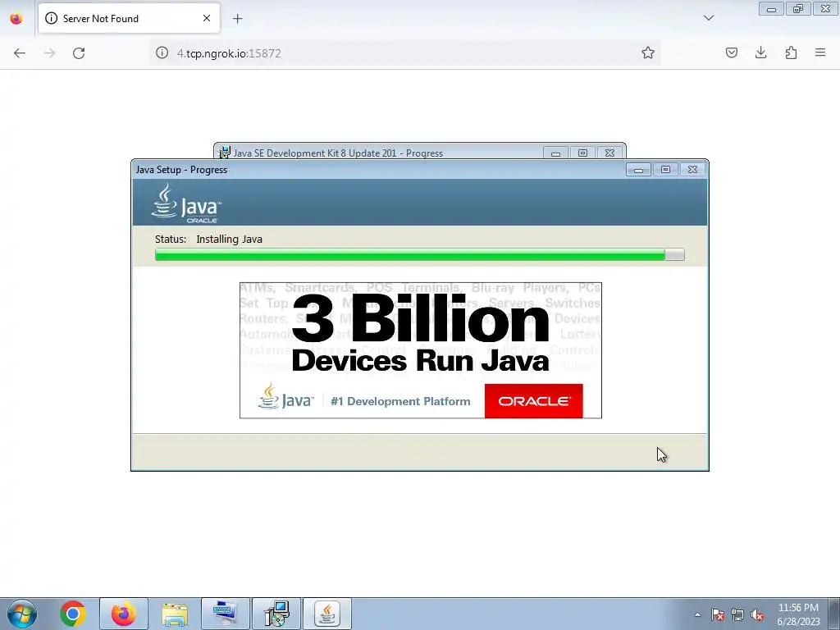
Task: Click the address bar showing 4.tcp.ngrok.io:15872
Action: coord(405,53)
